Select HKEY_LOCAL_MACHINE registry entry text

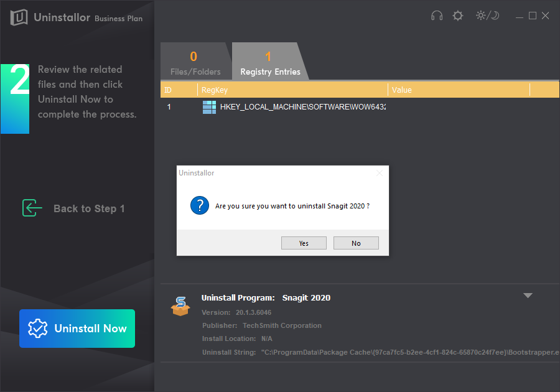point(303,107)
